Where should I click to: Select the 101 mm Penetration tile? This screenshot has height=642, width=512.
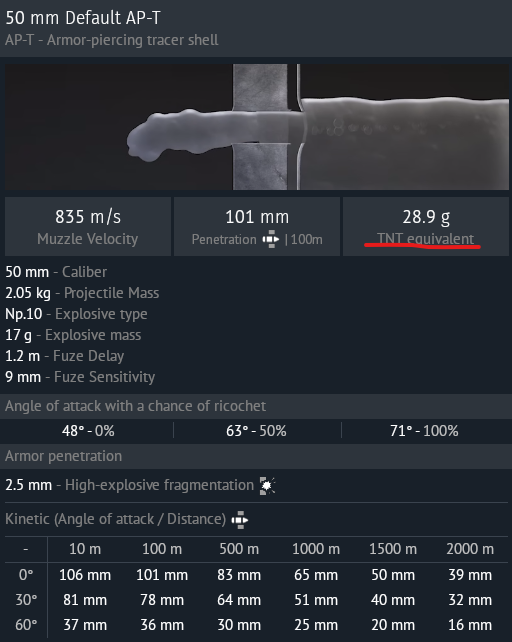point(257,226)
